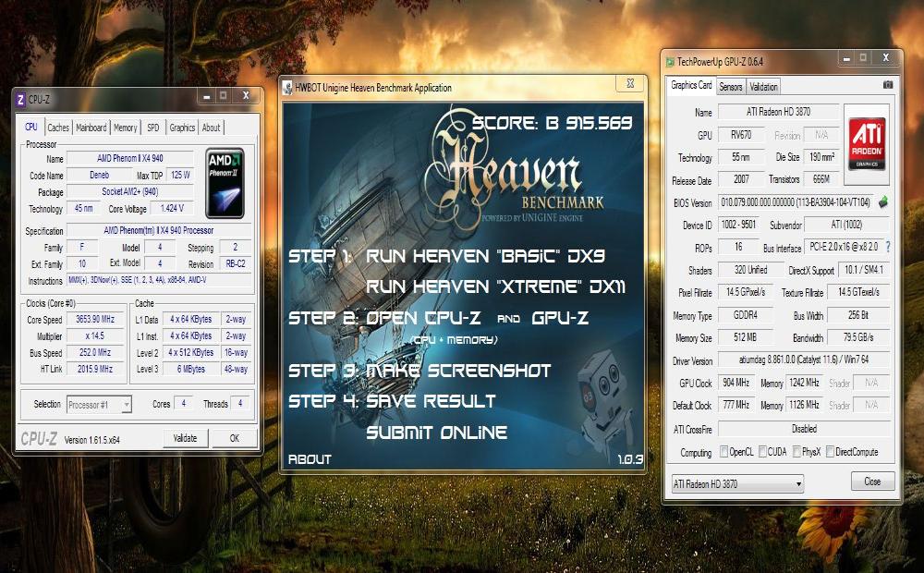Click CPU name AMD Phenom II X4 940

click(x=129, y=158)
